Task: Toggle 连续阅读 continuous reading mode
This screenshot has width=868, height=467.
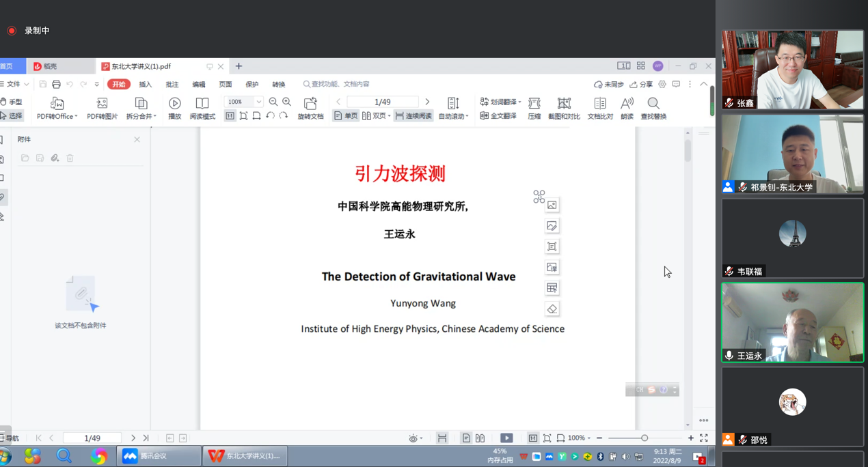Action: point(413,116)
